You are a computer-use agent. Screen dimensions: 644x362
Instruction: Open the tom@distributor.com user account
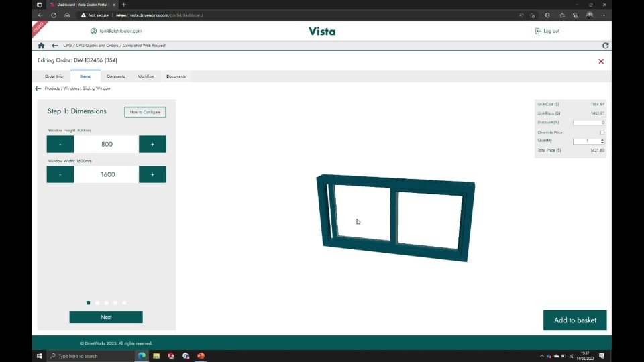tap(116, 32)
